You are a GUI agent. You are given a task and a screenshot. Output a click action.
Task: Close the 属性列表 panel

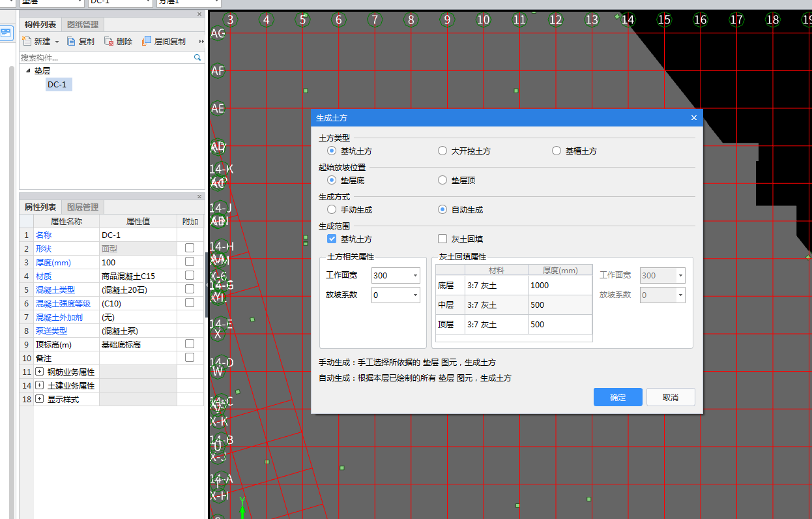pyautogui.click(x=199, y=196)
